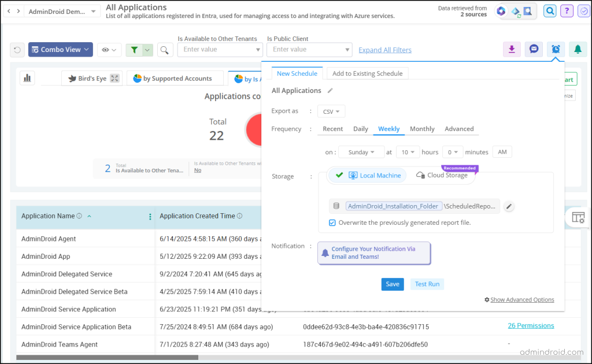The image size is (592, 364).
Task: Go back with the left navigation arrow
Action: 9,12
